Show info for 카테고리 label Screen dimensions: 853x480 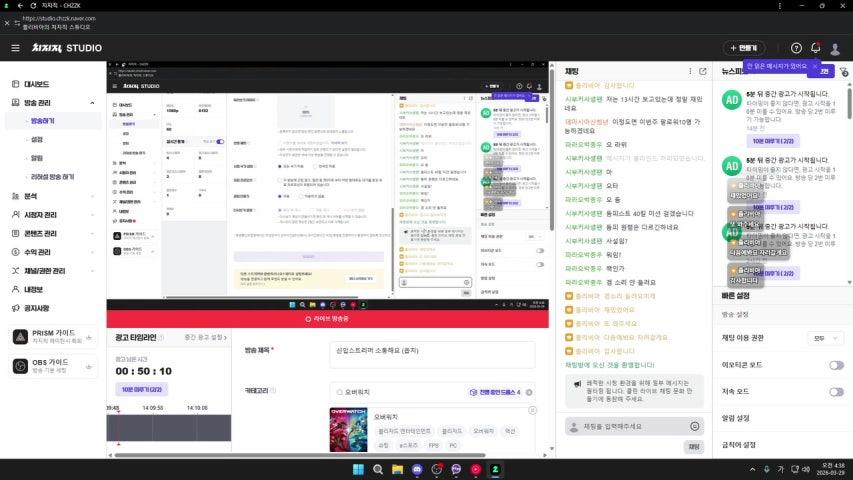click(x=273, y=391)
